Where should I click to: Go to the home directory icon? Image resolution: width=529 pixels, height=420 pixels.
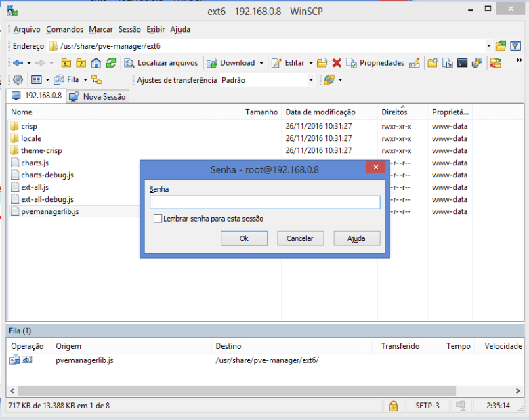click(96, 63)
